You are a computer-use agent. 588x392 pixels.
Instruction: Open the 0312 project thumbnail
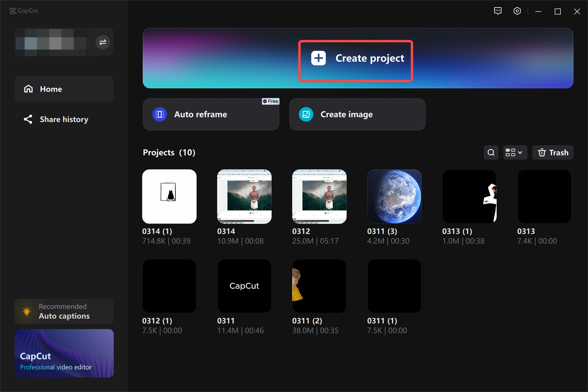[x=319, y=197]
